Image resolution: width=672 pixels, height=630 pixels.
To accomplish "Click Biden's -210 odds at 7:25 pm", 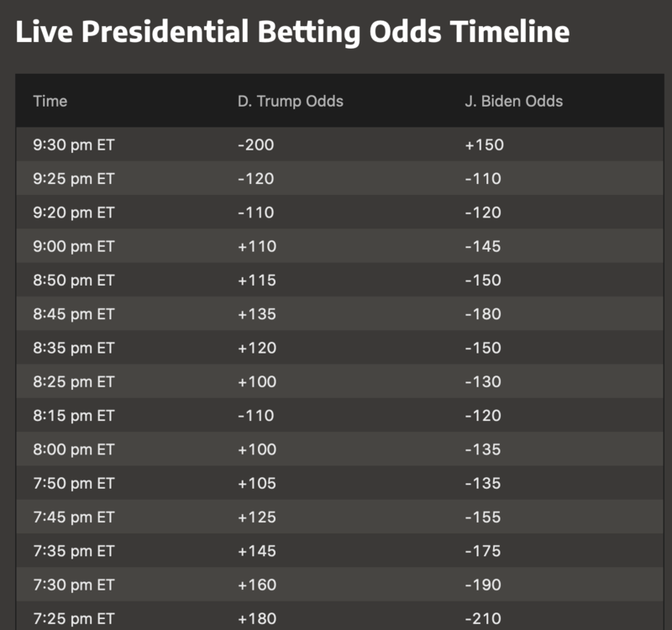I will click(483, 619).
